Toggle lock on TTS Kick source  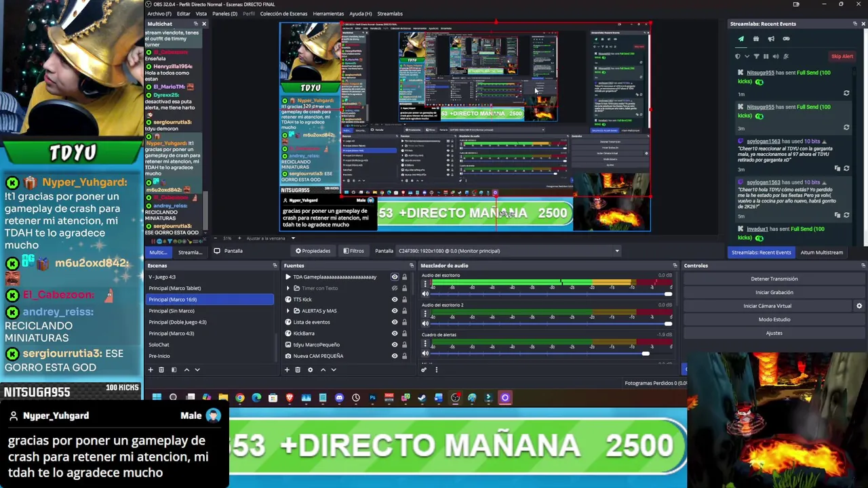tap(404, 300)
